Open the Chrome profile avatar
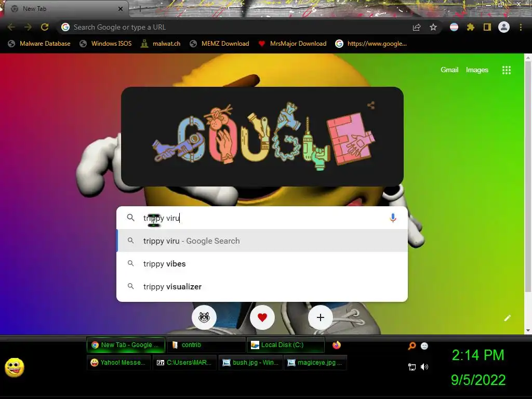Viewport: 532px width, 399px height. [x=504, y=27]
